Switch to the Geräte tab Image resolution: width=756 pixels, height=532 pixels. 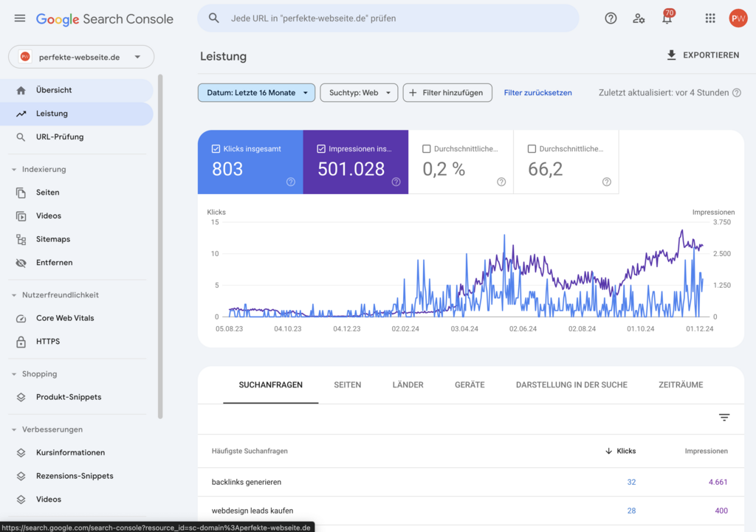[470, 384]
